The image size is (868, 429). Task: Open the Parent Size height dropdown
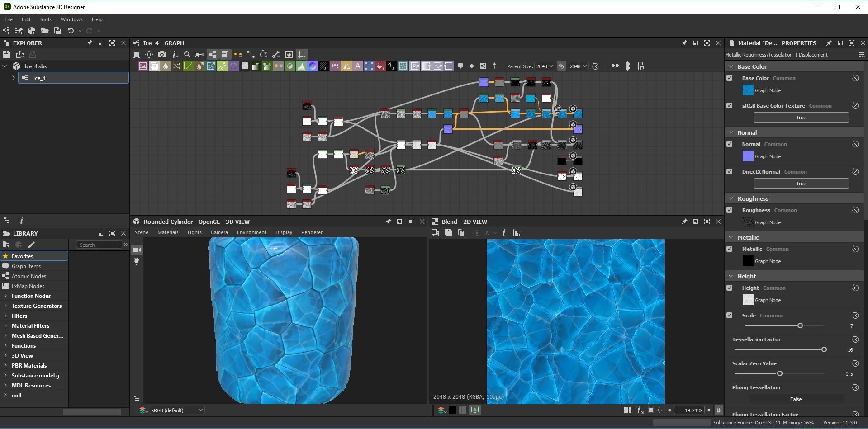(x=578, y=66)
